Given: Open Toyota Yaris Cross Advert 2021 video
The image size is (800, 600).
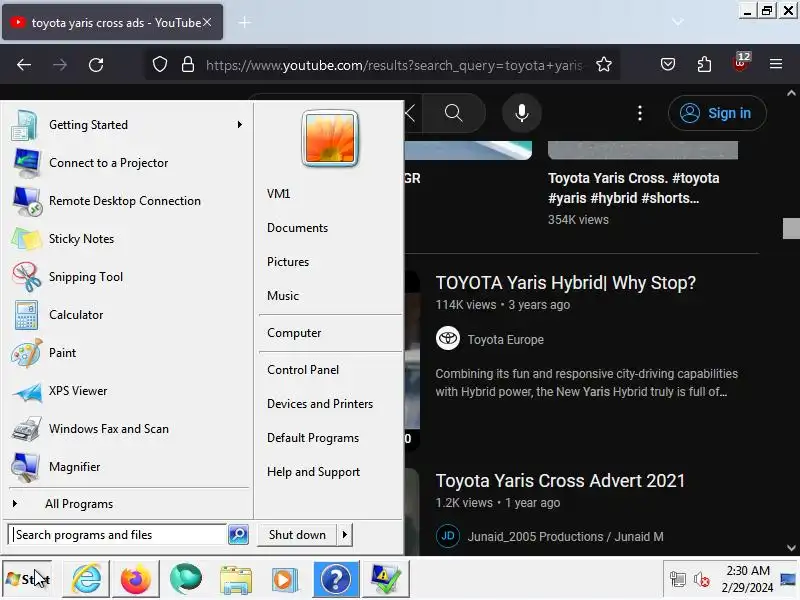Looking at the screenshot, I should (x=560, y=481).
